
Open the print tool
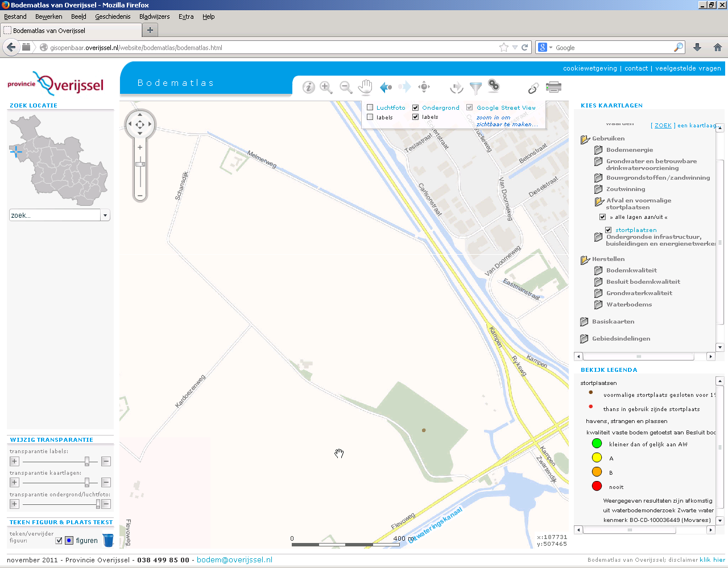pyautogui.click(x=553, y=87)
